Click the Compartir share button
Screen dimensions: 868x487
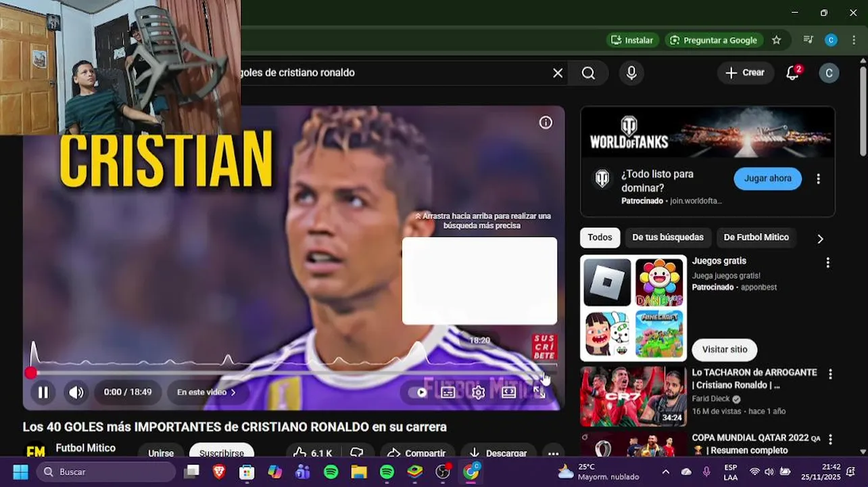coord(416,453)
